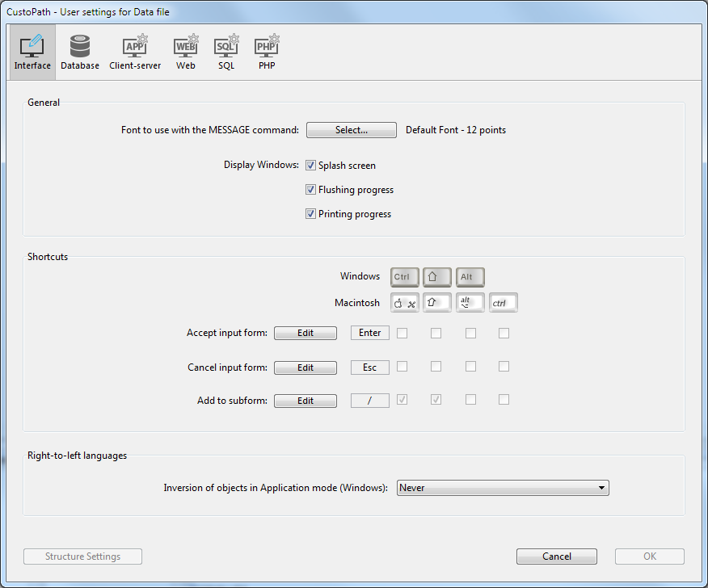Toggle the Printing progress checkbox
Screen dimensions: 708x588
click(x=311, y=214)
